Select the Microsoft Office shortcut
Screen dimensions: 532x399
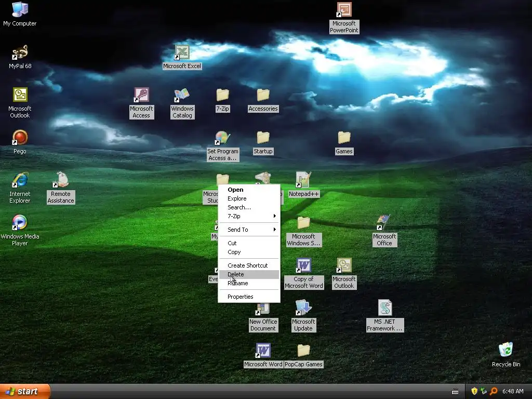pos(384,231)
